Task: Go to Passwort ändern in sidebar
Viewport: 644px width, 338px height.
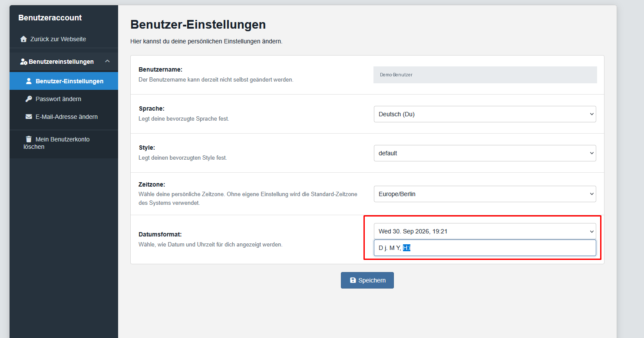Action: click(64, 99)
